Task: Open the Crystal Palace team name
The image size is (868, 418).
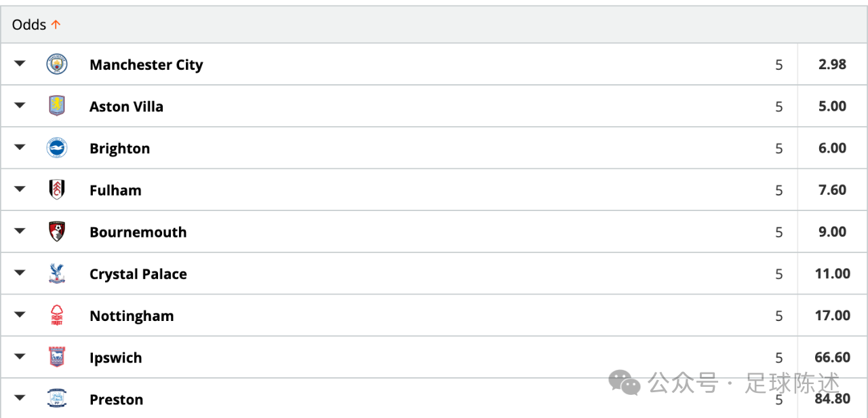Action: point(138,274)
